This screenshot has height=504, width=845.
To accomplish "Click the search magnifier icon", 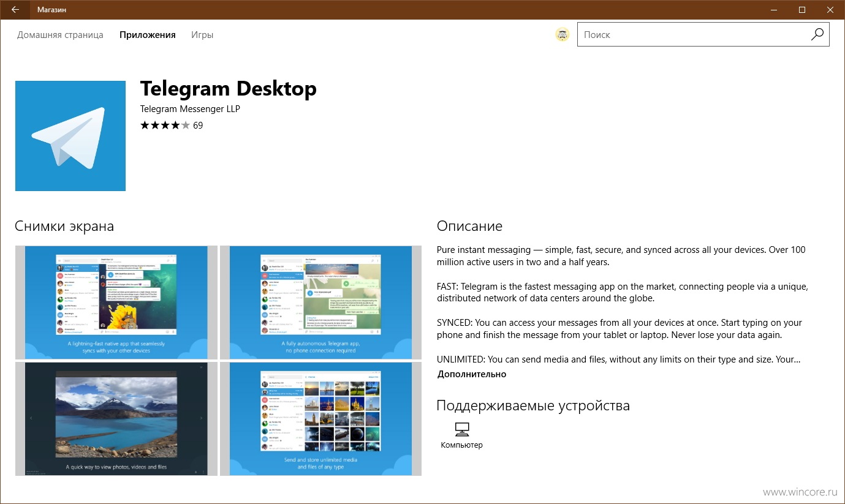I will pyautogui.click(x=817, y=35).
